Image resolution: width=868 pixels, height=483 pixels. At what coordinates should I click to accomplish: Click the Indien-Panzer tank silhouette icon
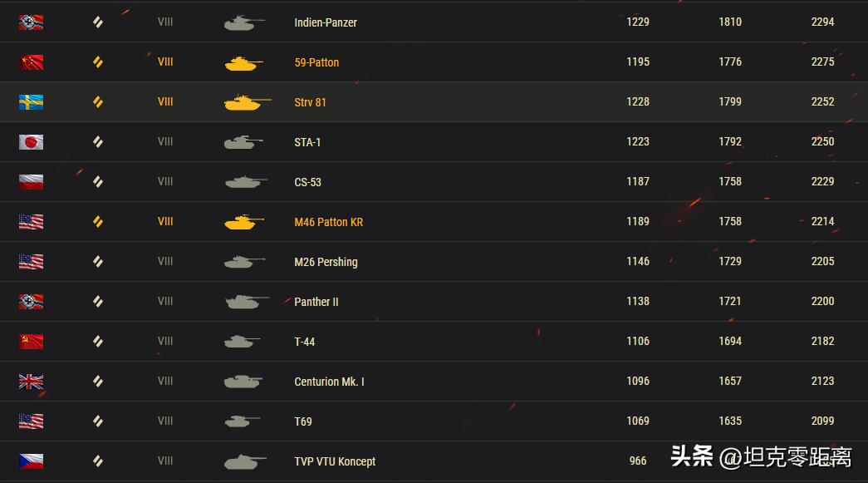[x=244, y=22]
